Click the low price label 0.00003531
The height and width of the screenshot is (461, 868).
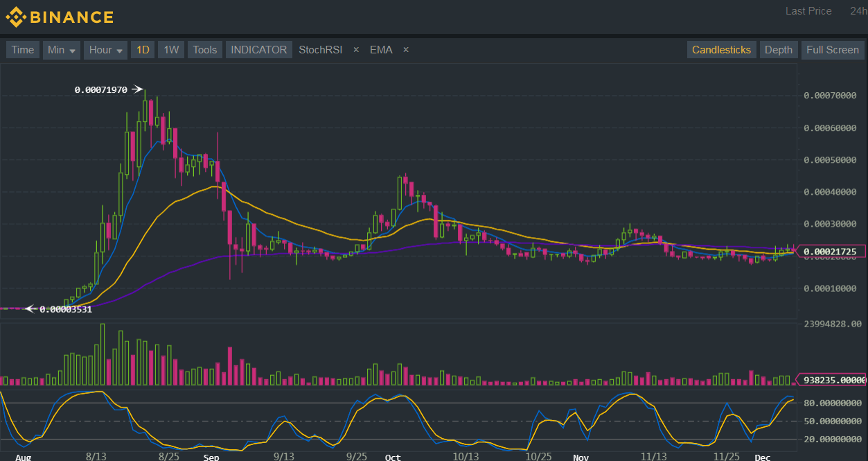click(66, 309)
